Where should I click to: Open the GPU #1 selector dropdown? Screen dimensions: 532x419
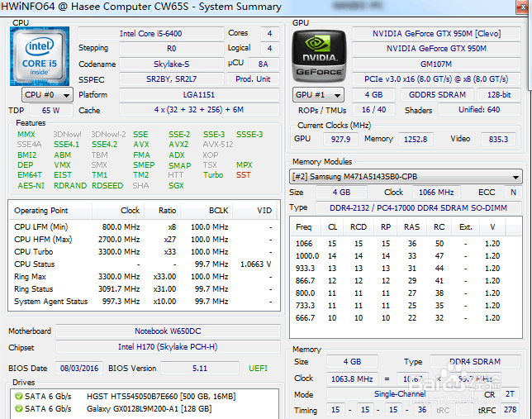point(318,95)
